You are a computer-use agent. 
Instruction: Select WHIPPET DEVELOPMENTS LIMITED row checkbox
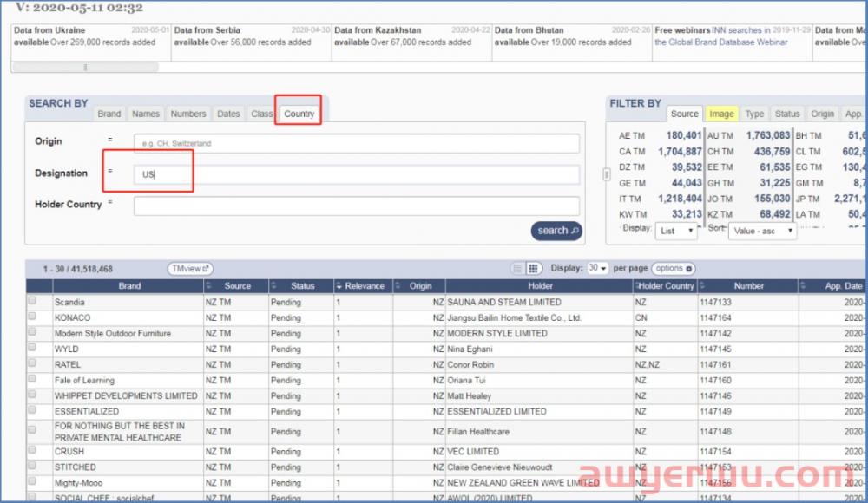point(32,395)
